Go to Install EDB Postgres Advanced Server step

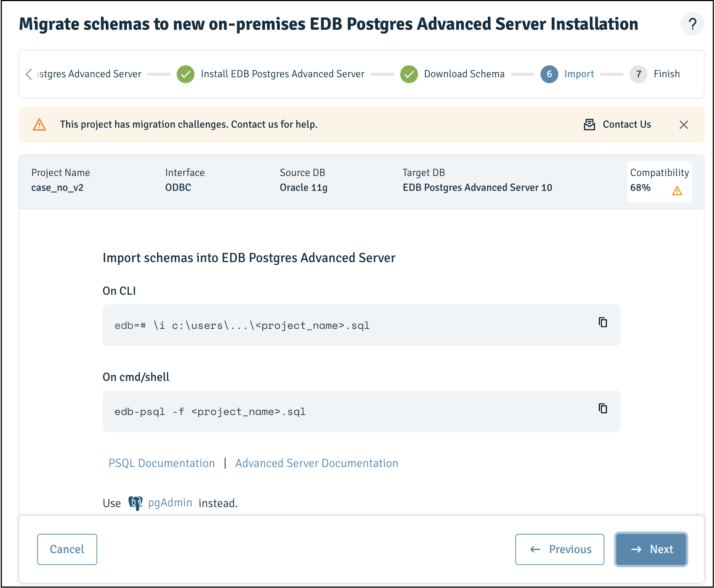click(283, 74)
